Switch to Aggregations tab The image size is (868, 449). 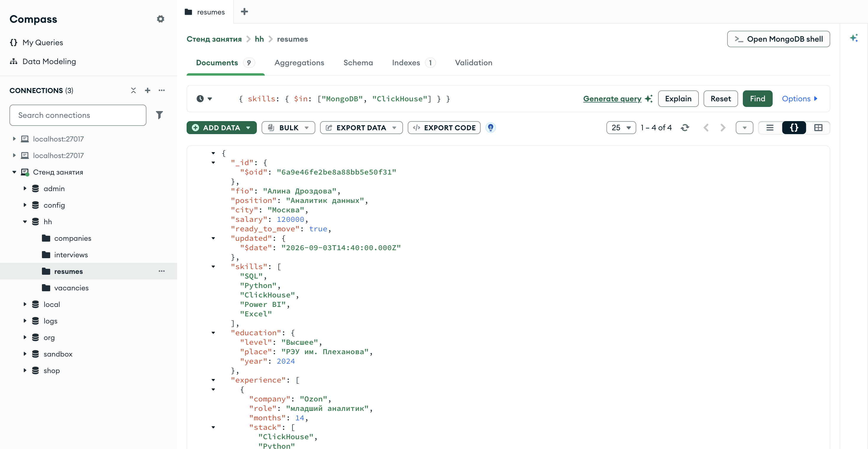299,63
